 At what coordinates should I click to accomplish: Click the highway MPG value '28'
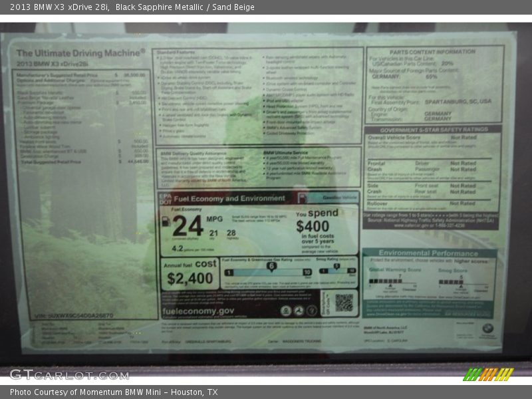click(231, 233)
